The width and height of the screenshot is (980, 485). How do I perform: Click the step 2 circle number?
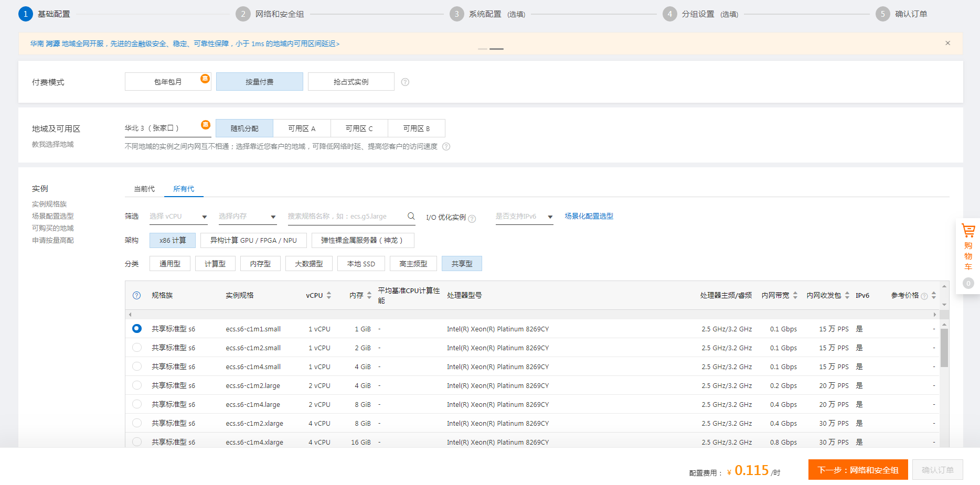243,14
